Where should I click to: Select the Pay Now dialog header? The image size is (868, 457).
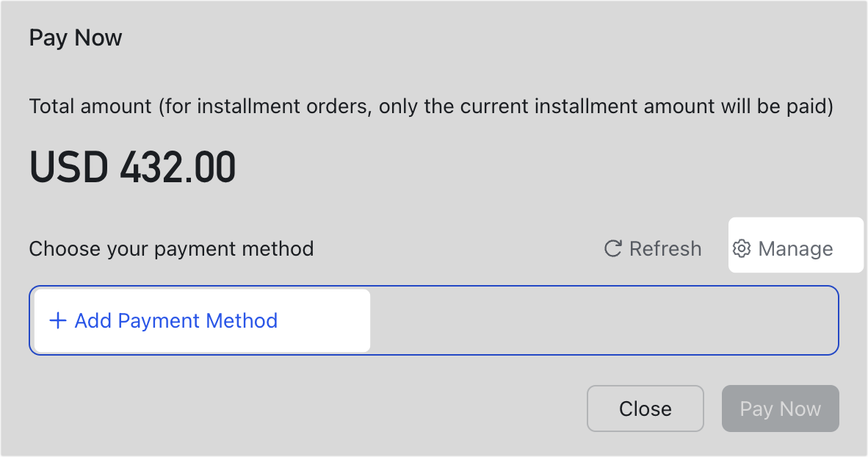(x=75, y=37)
